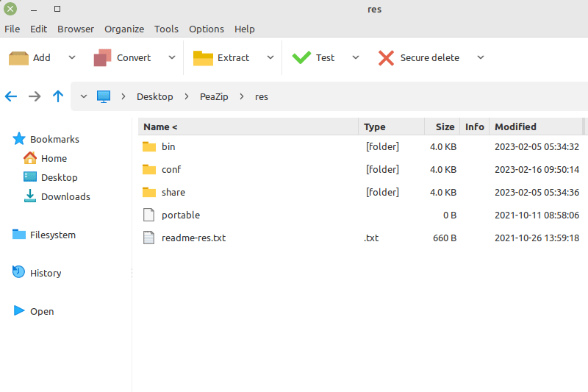This screenshot has height=392, width=588.
Task: Select the readme-res.txt file
Action: click(193, 238)
